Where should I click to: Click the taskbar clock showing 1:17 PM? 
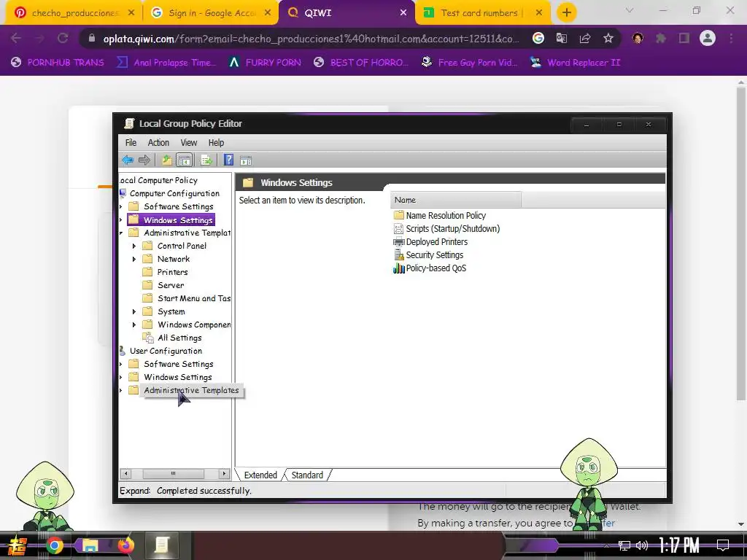pos(679,545)
